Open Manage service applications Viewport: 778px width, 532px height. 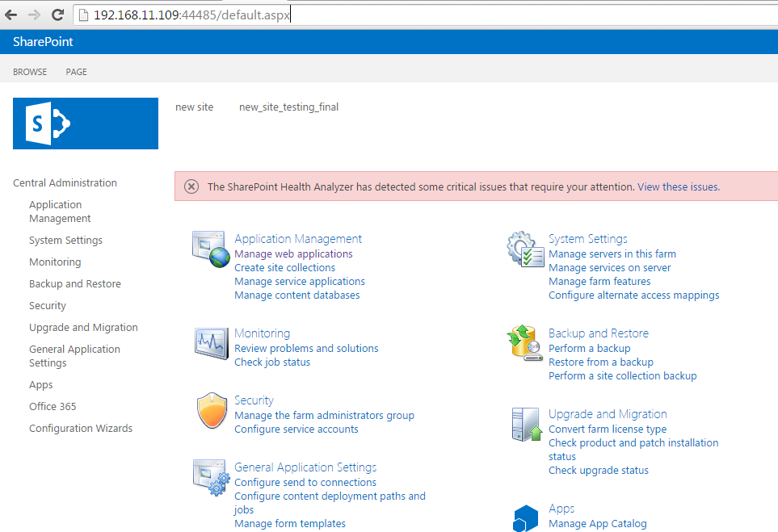[x=300, y=282]
